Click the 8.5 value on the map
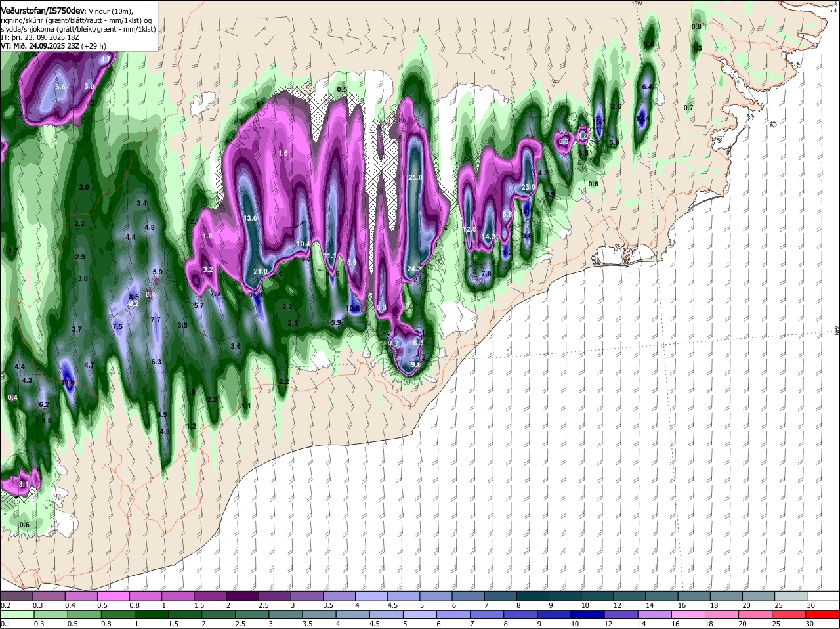 pyautogui.click(x=134, y=297)
